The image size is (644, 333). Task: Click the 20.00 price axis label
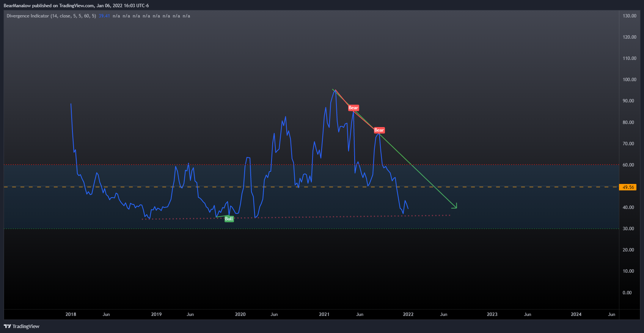coord(628,250)
